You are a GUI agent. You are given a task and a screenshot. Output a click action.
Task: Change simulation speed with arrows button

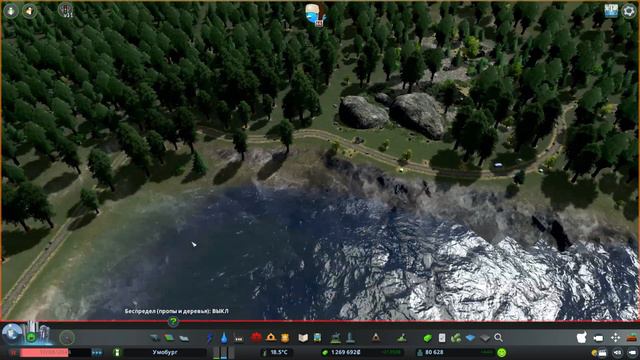point(97,352)
